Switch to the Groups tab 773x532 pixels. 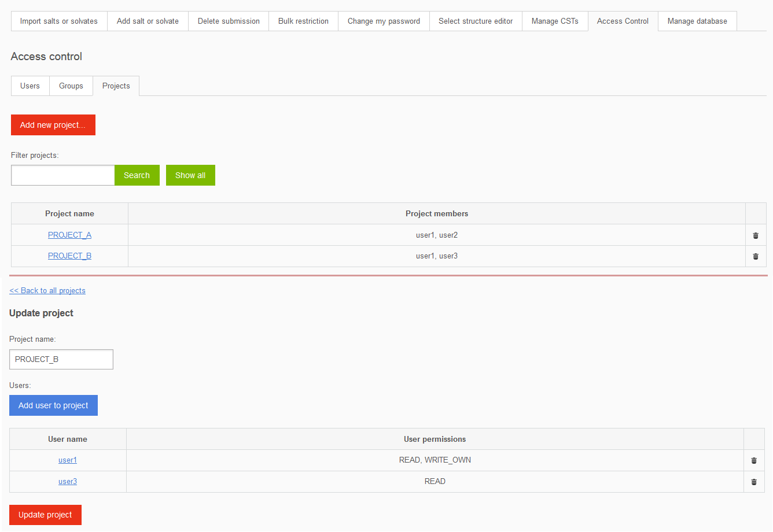(x=71, y=86)
